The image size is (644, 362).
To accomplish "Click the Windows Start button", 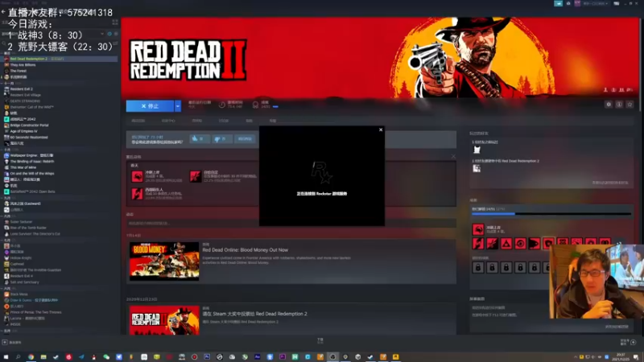I will point(6,357).
